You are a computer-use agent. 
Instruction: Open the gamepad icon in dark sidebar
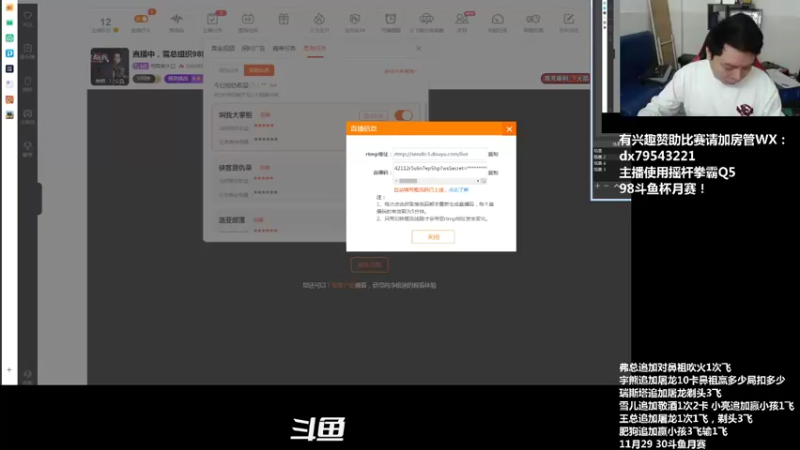coord(28,114)
